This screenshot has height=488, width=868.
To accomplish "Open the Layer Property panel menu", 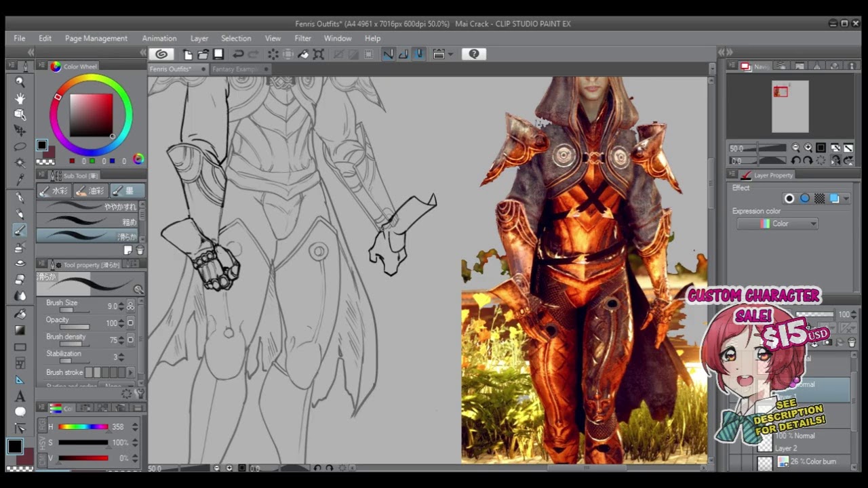I will [732, 175].
